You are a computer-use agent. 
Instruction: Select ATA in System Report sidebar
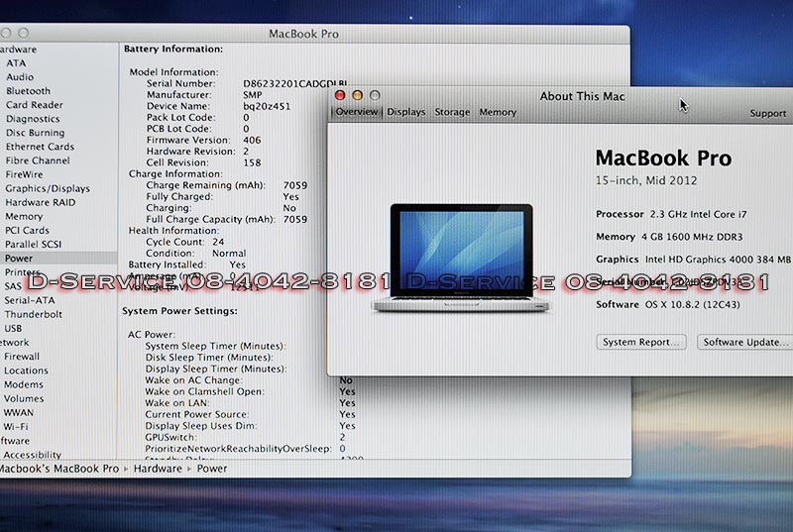[x=16, y=63]
